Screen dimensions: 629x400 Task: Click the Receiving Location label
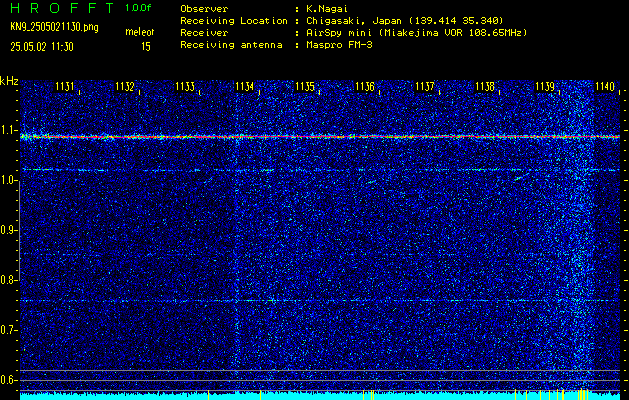[x=234, y=21]
